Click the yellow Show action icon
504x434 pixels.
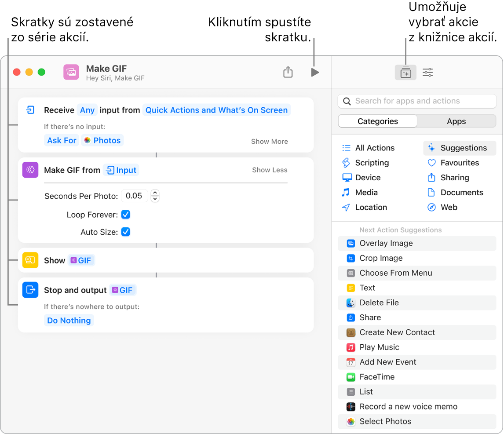30,260
